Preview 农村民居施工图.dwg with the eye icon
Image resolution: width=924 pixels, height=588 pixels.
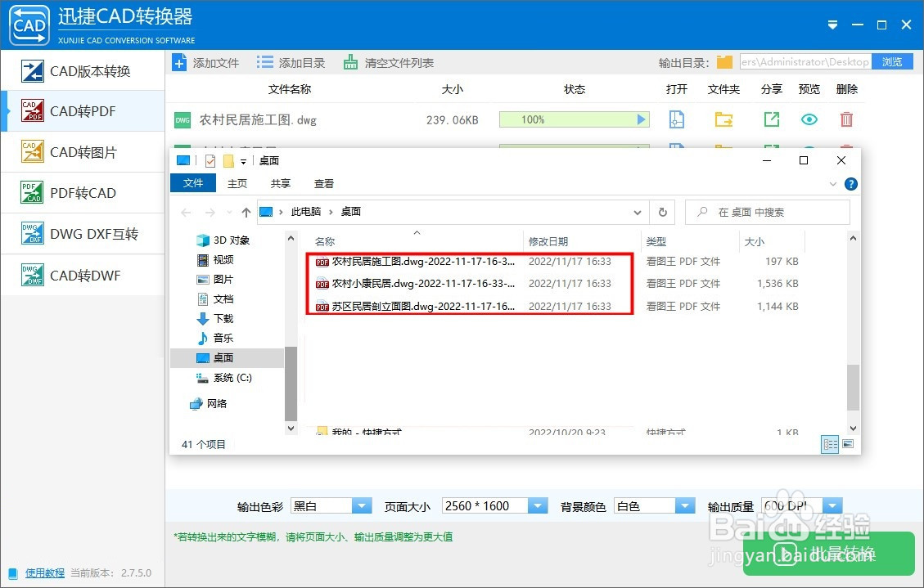pos(809,119)
